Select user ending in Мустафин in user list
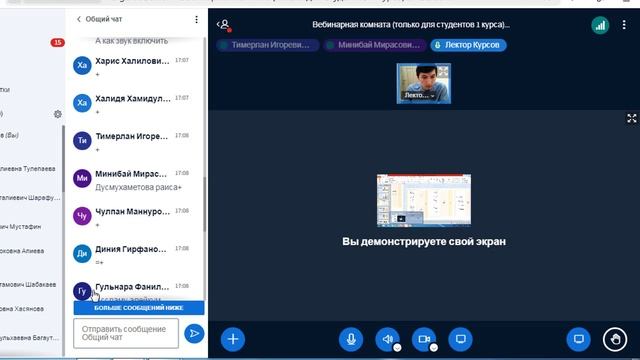The height and width of the screenshot is (360, 640). pyautogui.click(x=20, y=227)
